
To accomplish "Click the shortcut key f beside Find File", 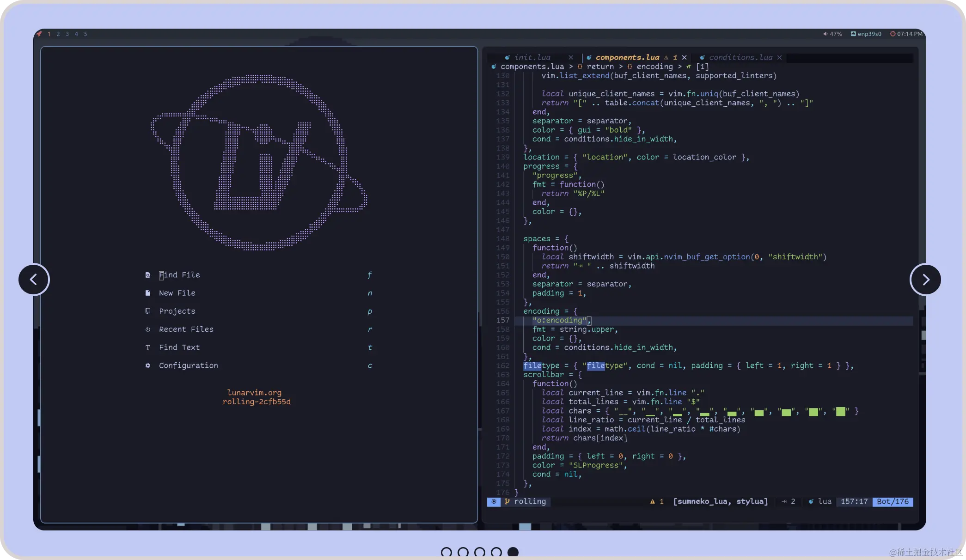I will point(369,275).
